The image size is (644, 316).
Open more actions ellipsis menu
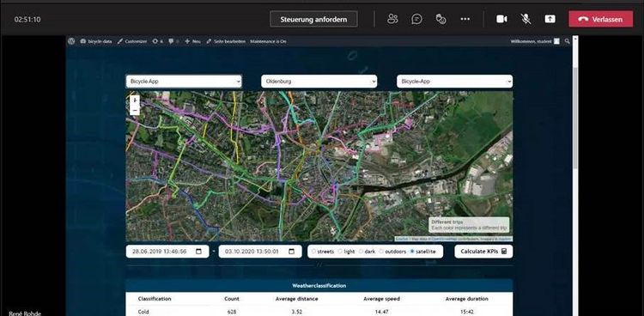465,19
